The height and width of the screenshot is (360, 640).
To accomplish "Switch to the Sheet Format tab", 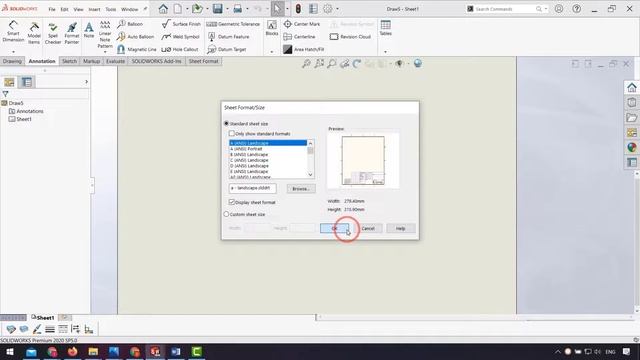I will 203,61.
